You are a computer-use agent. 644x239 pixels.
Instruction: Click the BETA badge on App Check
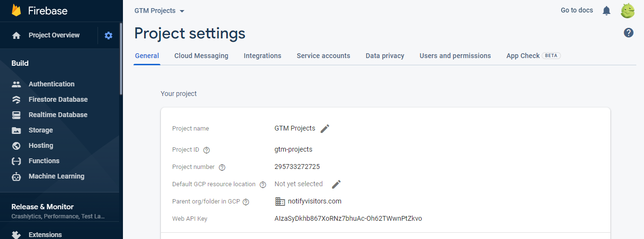(x=551, y=56)
